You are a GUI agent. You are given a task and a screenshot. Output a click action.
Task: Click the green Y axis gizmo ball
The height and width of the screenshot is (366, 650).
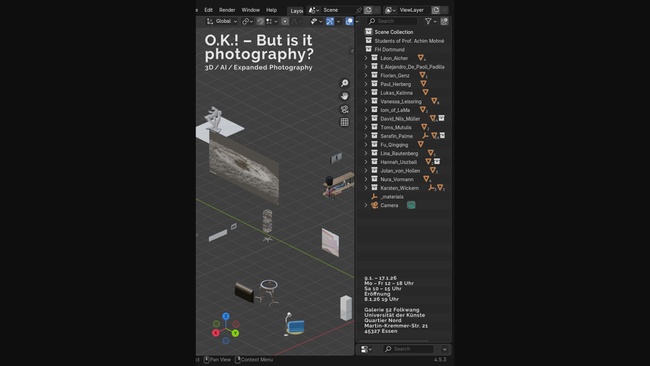pos(235,333)
